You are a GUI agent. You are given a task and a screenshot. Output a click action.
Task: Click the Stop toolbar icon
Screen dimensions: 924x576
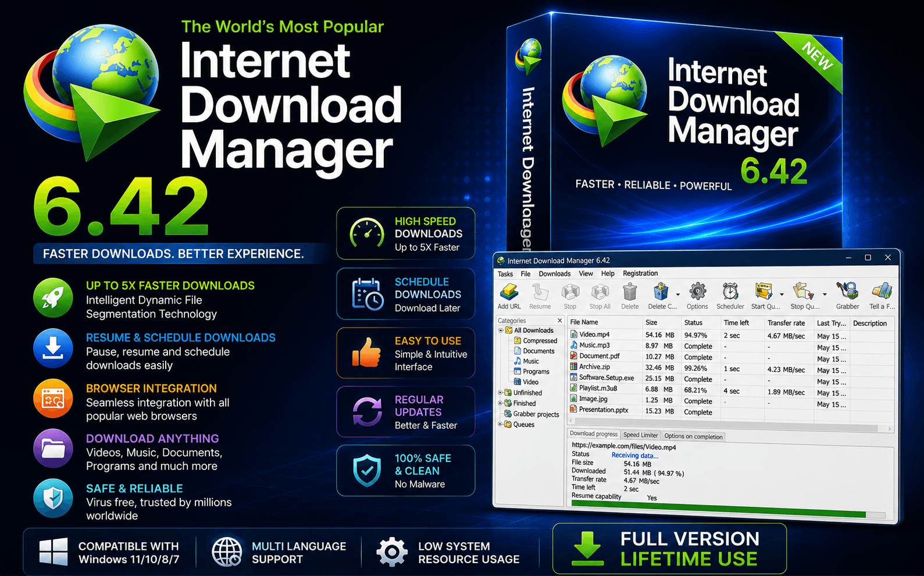[570, 291]
